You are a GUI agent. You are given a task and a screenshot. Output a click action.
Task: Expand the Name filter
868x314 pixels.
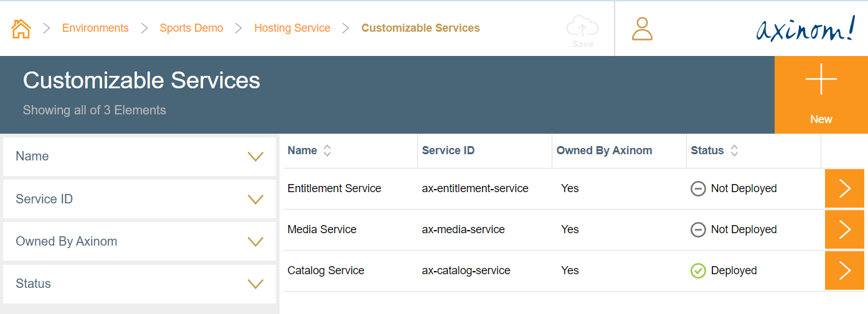(255, 157)
